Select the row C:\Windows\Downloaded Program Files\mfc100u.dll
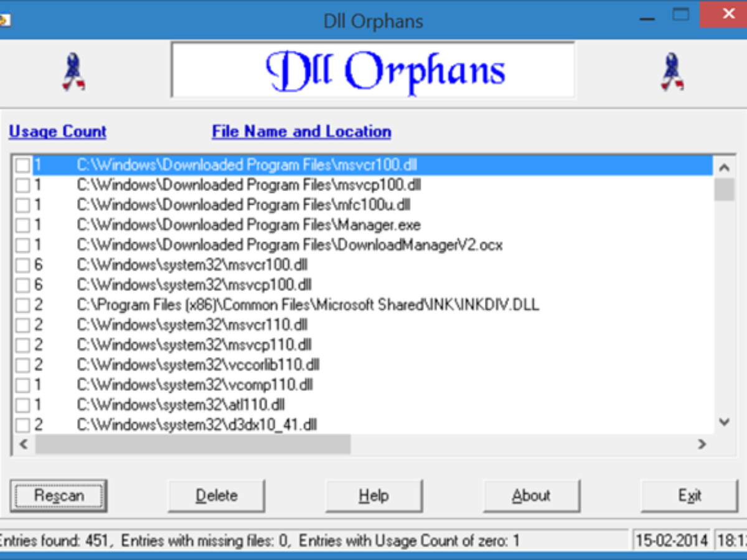The height and width of the screenshot is (560, 747). tap(243, 205)
